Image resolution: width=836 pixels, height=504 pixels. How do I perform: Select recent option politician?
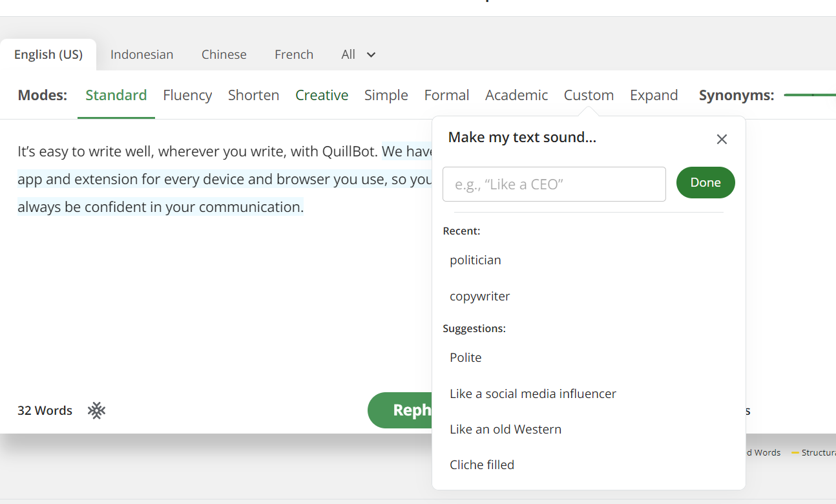475,260
